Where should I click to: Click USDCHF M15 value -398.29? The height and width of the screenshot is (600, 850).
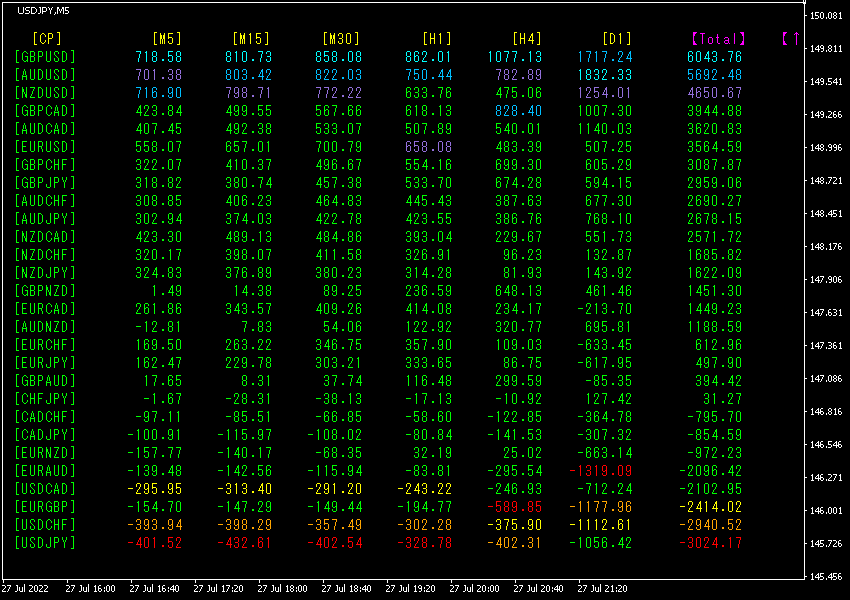(245, 525)
